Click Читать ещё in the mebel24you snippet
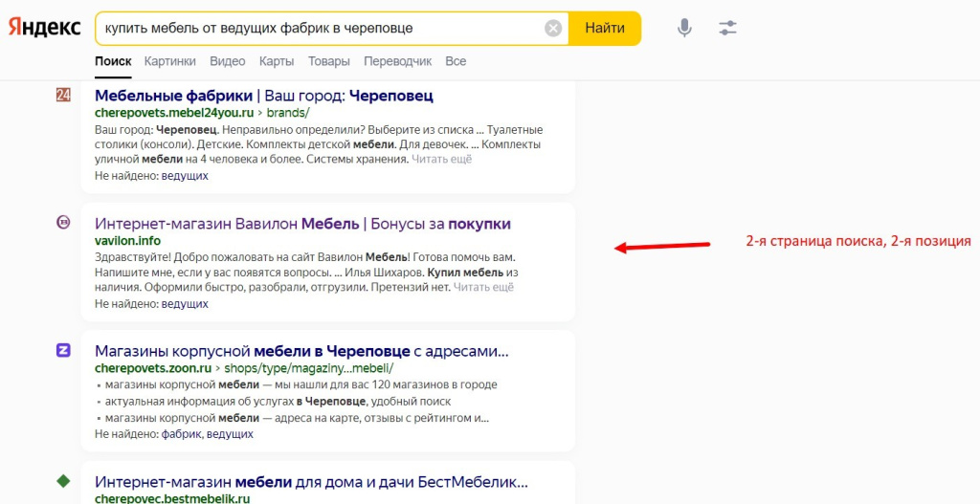Screen dimensions: 980x504 (441, 160)
